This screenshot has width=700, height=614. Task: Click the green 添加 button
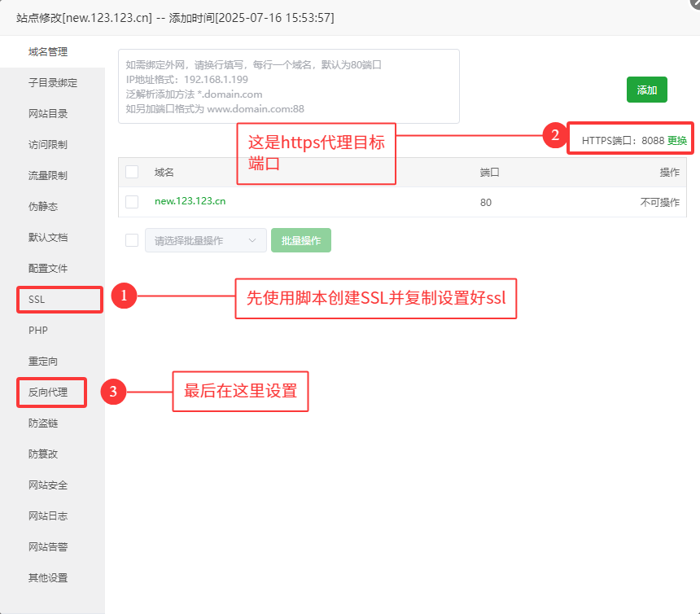pos(646,90)
